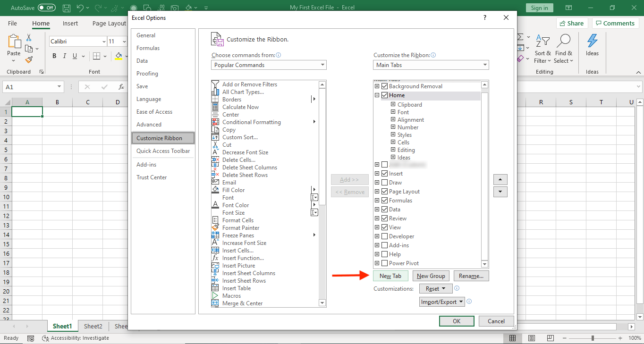
Task: Uncheck the Insert tab checkbox
Action: (x=384, y=174)
